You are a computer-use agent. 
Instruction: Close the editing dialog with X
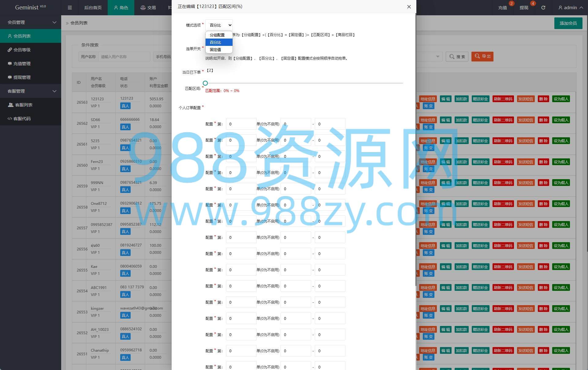(409, 7)
